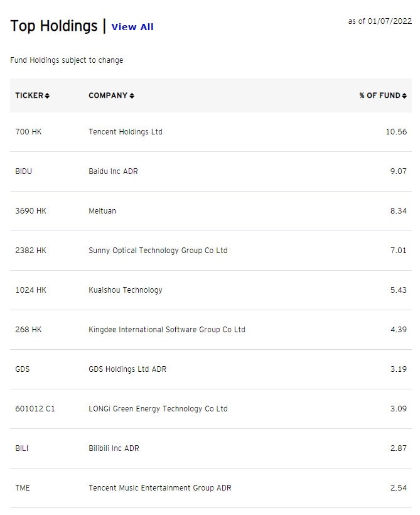Click the 601012 C1 ticker cell
The height and width of the screenshot is (515, 420).
click(x=35, y=409)
